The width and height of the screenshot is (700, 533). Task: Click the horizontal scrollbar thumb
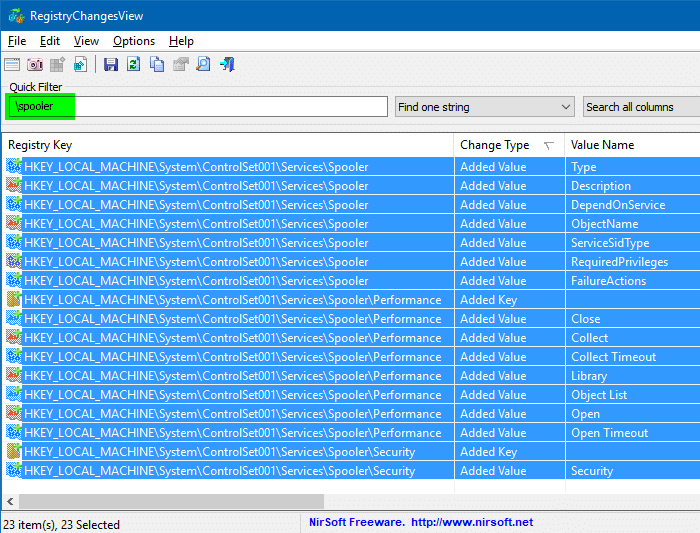[x=171, y=501]
